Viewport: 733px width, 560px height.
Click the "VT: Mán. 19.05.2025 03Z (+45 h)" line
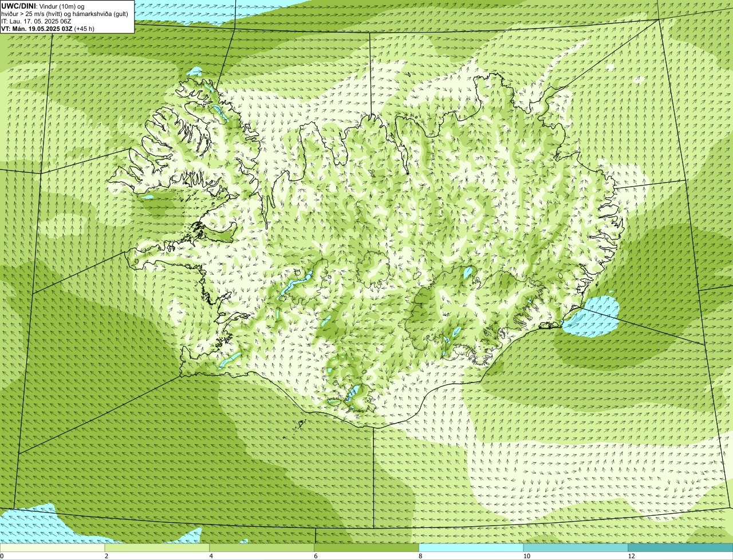[48, 28]
